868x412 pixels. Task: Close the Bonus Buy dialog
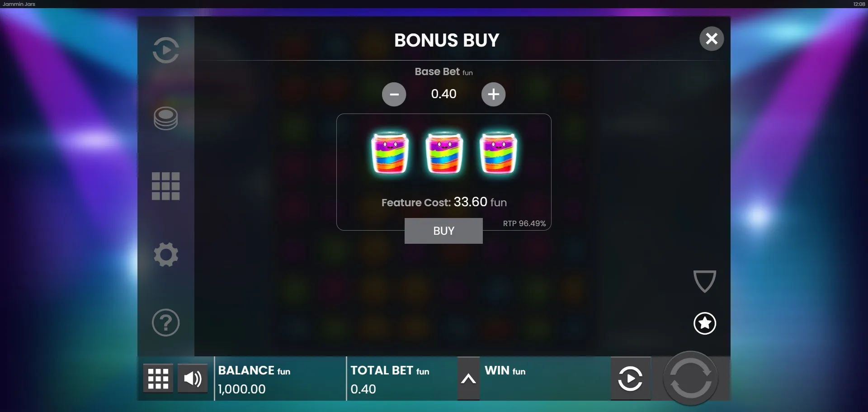pyautogui.click(x=712, y=38)
